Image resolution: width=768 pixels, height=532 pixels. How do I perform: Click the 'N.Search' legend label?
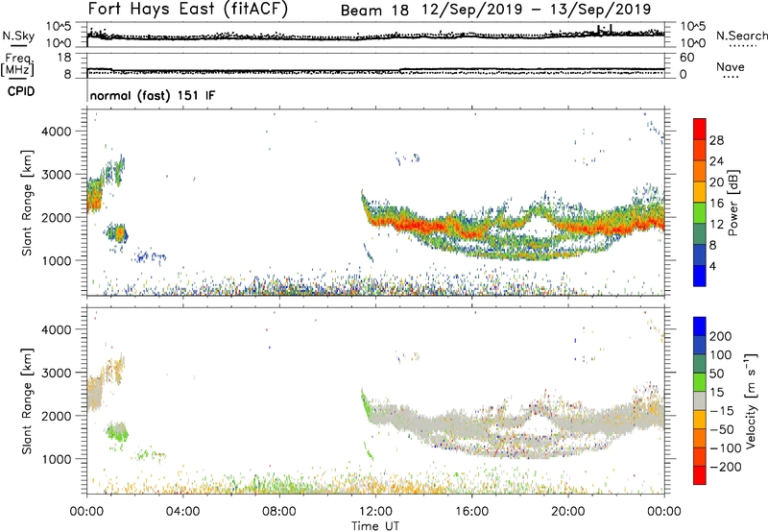(x=742, y=36)
